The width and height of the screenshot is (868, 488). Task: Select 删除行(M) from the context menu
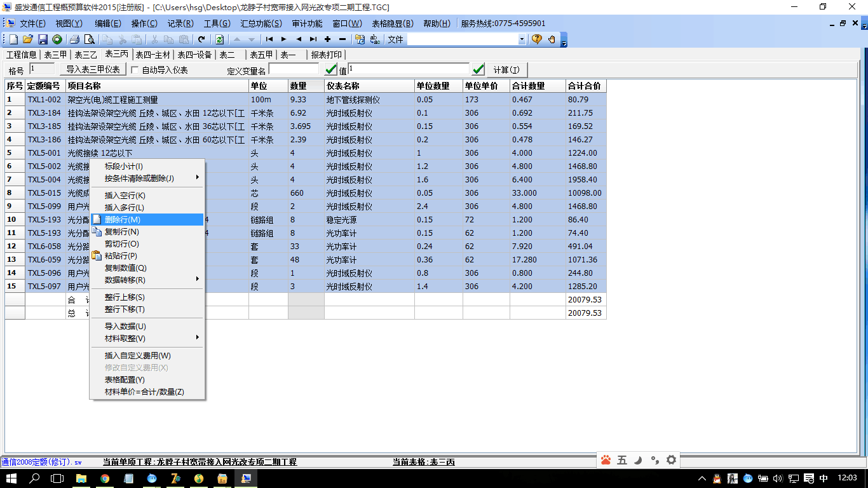147,219
